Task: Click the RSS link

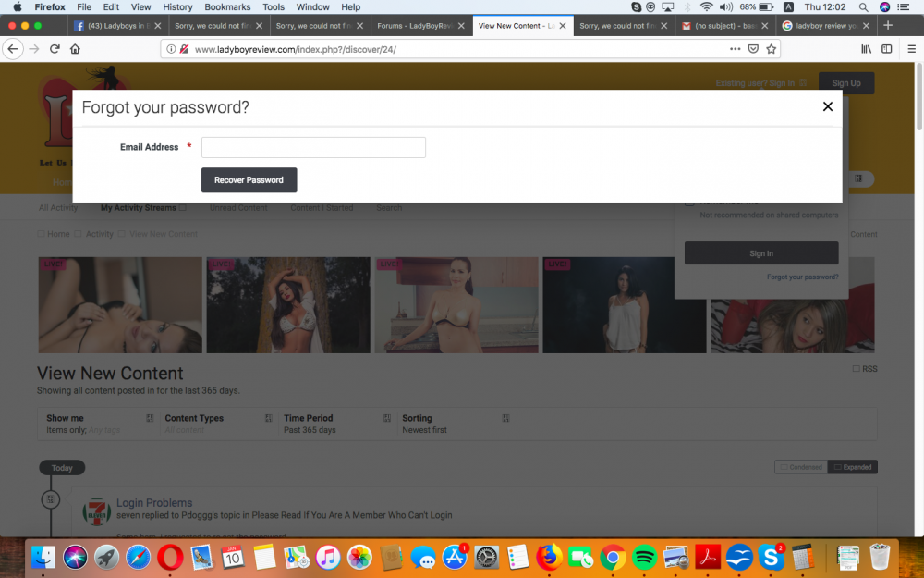Action: click(x=865, y=369)
